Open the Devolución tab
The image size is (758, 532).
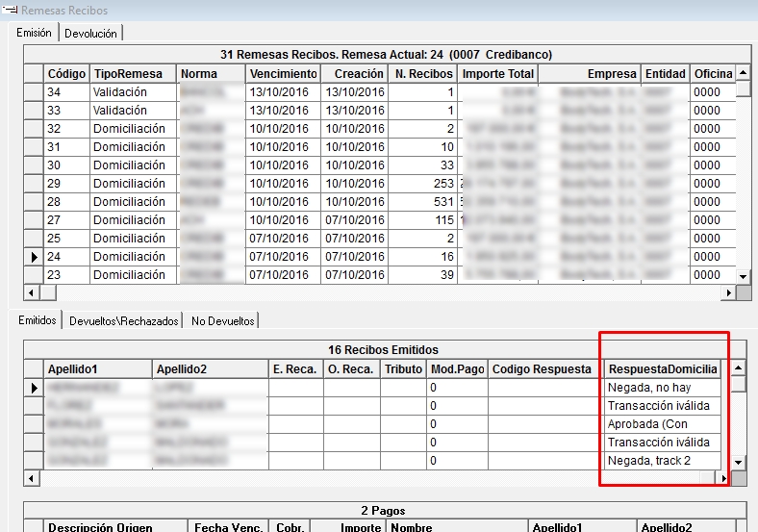click(x=90, y=34)
